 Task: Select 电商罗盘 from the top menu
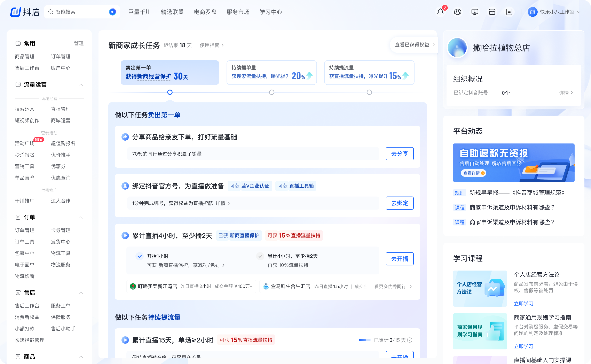click(205, 12)
